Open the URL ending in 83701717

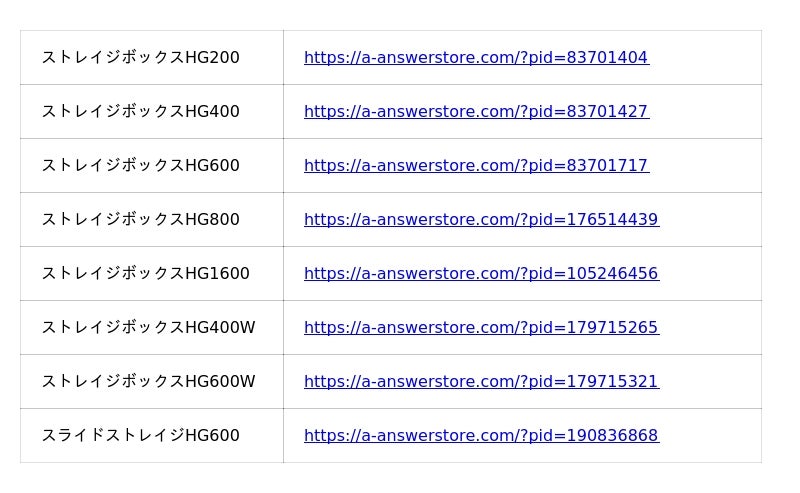[x=476, y=166]
